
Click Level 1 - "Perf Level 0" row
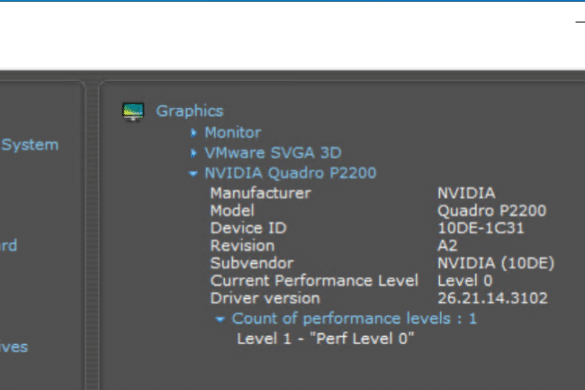coord(325,339)
